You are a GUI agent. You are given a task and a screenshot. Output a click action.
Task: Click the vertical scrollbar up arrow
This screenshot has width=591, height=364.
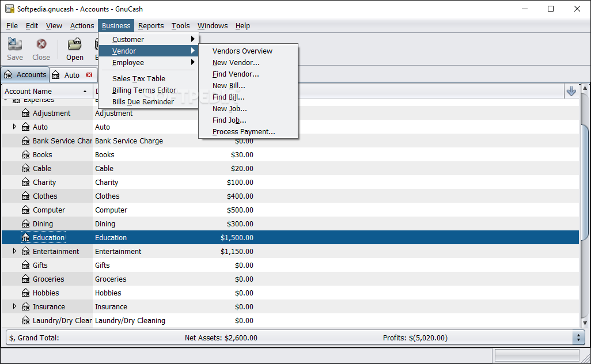click(x=585, y=88)
